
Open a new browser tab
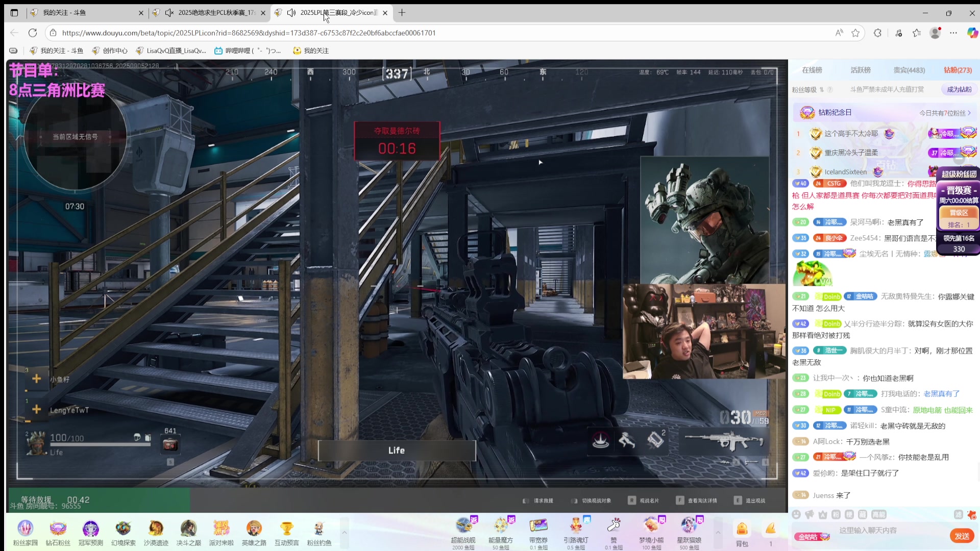402,13
